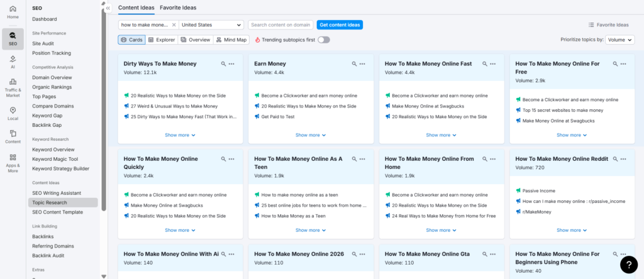Open 'How to Make Money as a Teen' headline

pos(293,216)
